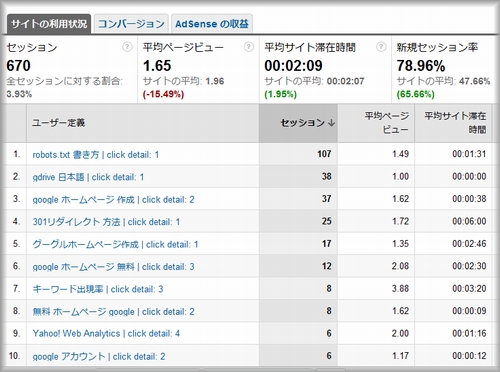The image size is (500, 372).
Task: Select time value 00:01:16
Action: 469,333
